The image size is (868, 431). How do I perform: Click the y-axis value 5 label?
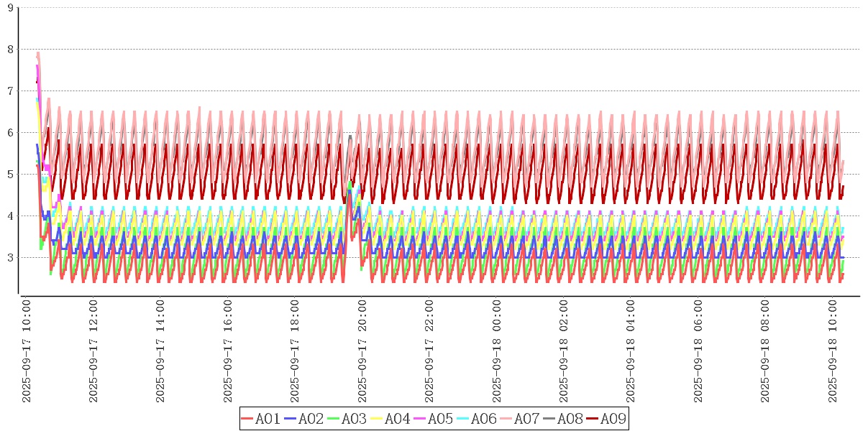pyautogui.click(x=9, y=175)
